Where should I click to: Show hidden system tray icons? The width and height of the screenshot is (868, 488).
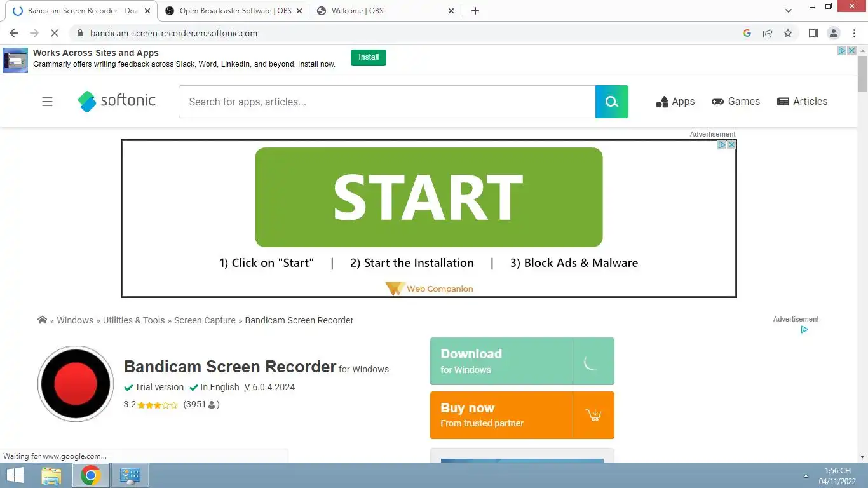pos(806,476)
